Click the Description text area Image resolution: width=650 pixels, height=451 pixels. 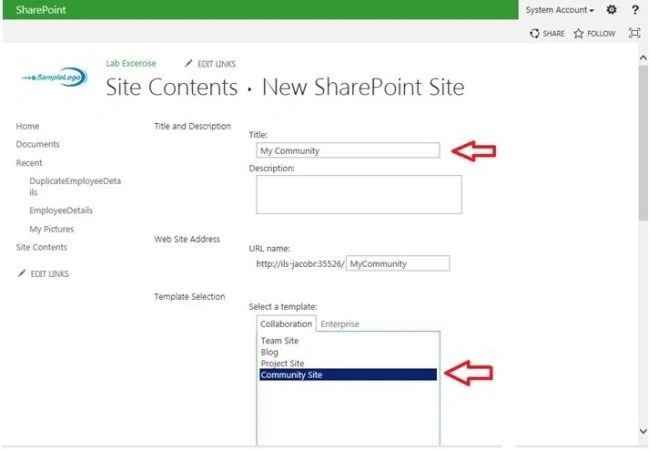(x=359, y=194)
